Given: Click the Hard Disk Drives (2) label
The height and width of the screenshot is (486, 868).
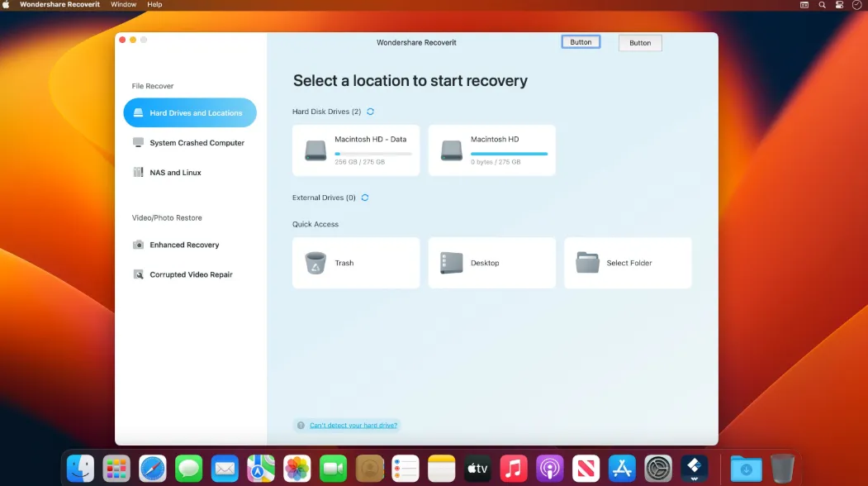Looking at the screenshot, I should [x=326, y=112].
